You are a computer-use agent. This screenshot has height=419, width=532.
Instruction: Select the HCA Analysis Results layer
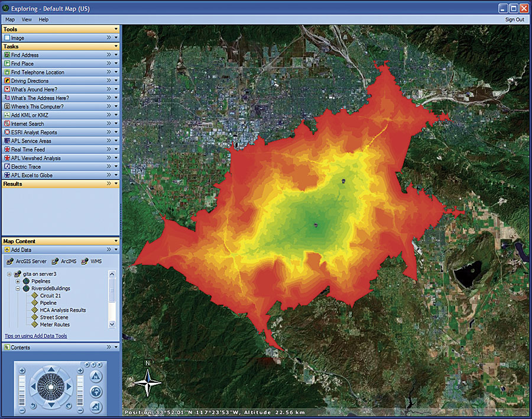click(x=63, y=310)
